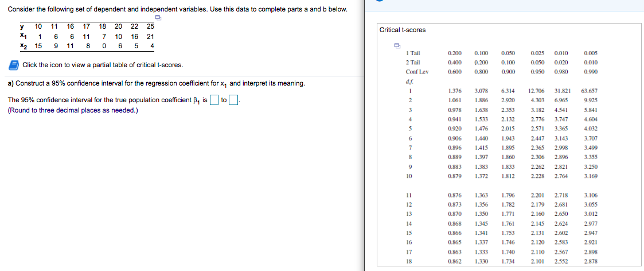Click the t-score 2.365
644x271 pixels.
pos(538,147)
